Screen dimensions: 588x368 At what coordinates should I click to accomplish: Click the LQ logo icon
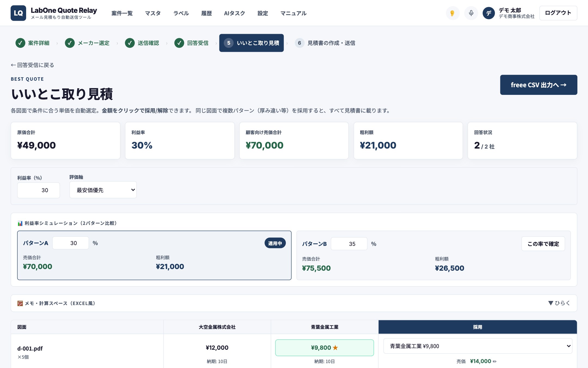(x=18, y=13)
